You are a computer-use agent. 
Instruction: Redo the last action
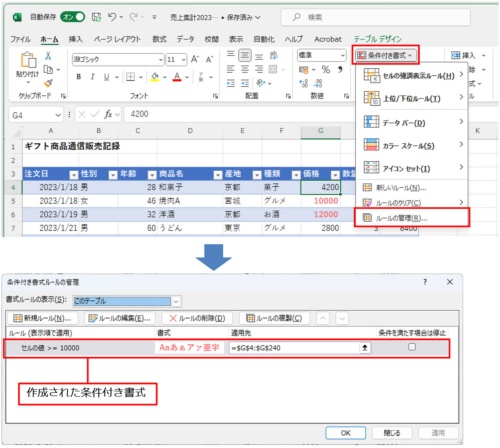[134, 17]
